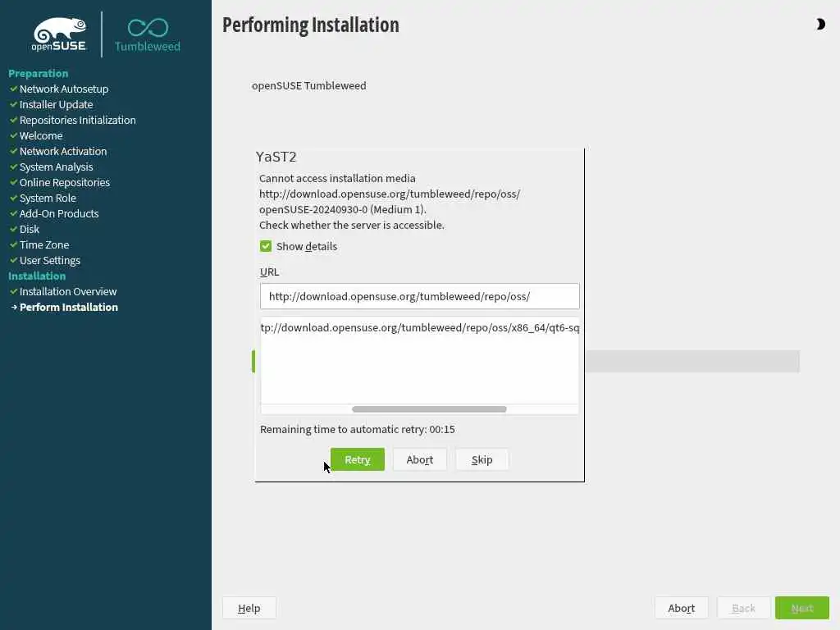This screenshot has height=630, width=840.
Task: Select Network Autosetup step in sidebar
Action: click(x=64, y=89)
